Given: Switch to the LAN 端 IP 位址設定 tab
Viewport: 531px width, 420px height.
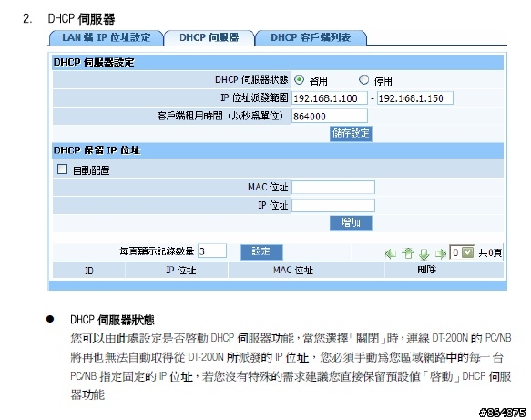Looking at the screenshot, I should point(107,37).
